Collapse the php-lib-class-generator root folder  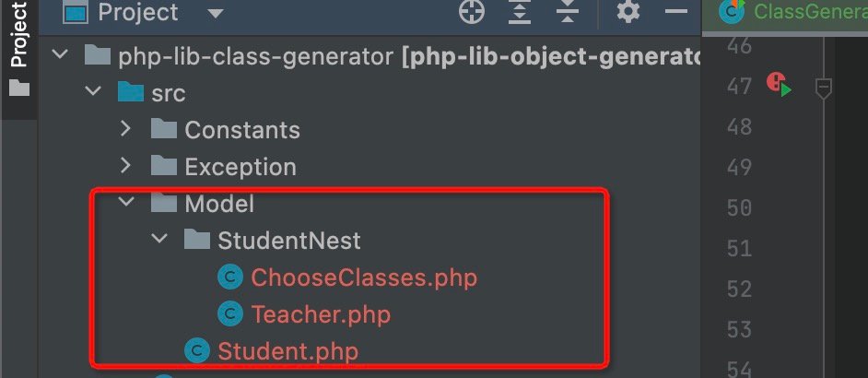[61, 56]
